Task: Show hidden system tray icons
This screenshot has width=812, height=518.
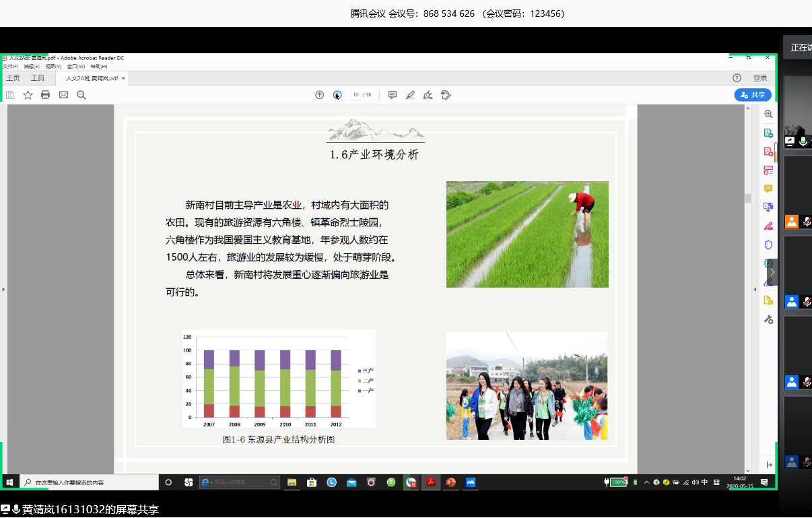Action: (646, 482)
